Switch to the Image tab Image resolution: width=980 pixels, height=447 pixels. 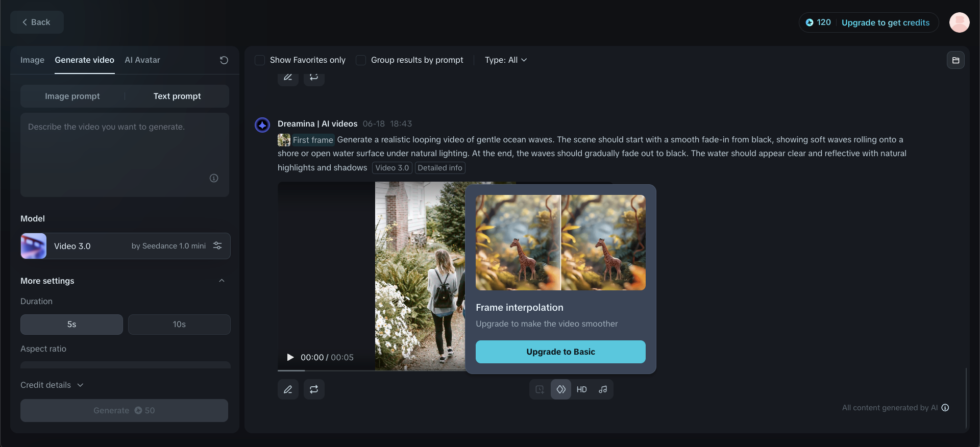pyautogui.click(x=32, y=60)
